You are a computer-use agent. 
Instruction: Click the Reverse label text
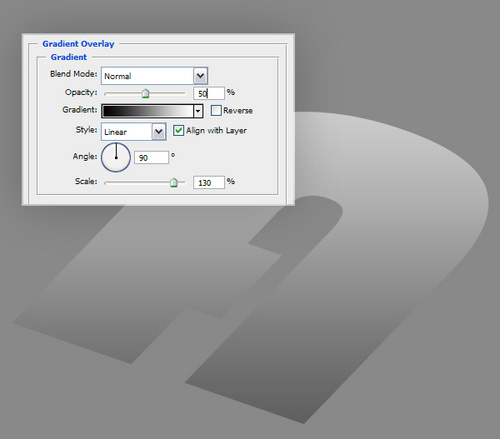[x=238, y=111]
